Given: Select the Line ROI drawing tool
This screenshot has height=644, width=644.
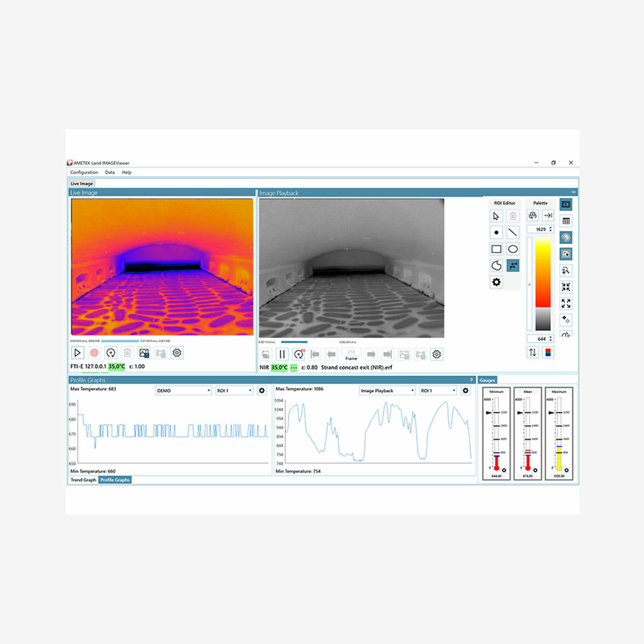Looking at the screenshot, I should pos(514,232).
